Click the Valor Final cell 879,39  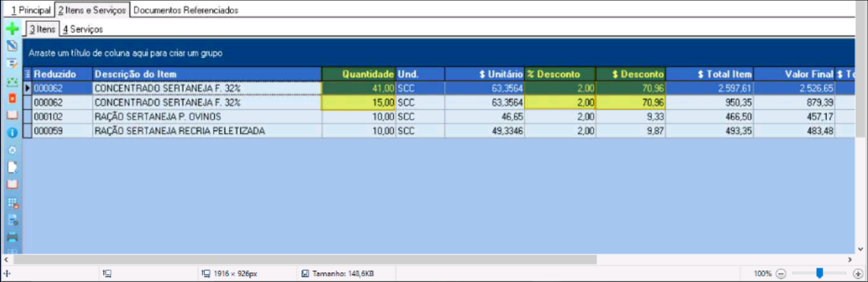coord(794,103)
